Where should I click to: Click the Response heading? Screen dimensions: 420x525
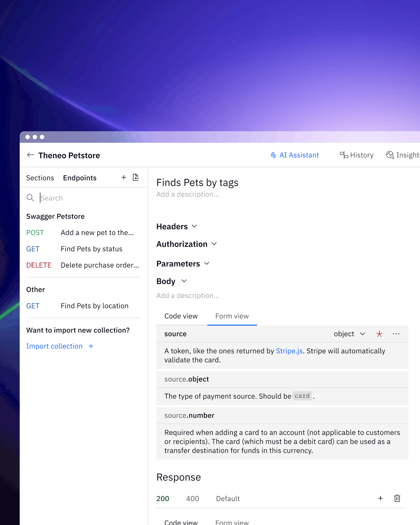coord(179,477)
